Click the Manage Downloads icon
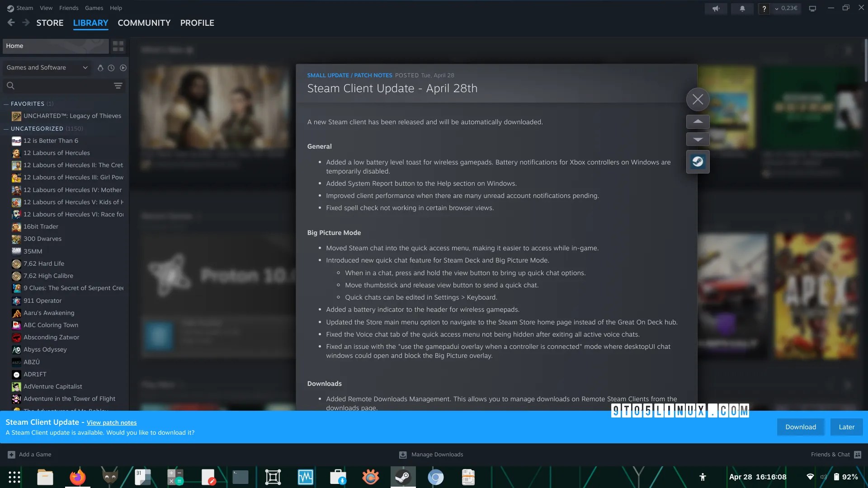This screenshot has width=868, height=488. (x=403, y=455)
